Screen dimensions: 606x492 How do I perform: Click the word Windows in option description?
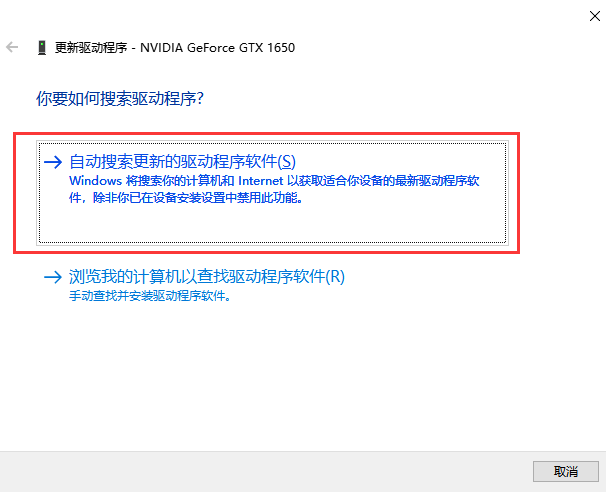tap(95, 181)
